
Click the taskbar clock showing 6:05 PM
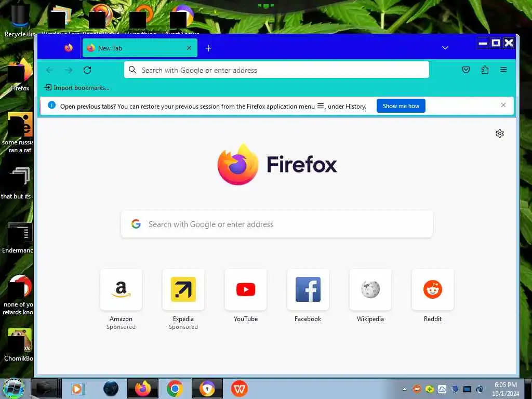(x=506, y=389)
